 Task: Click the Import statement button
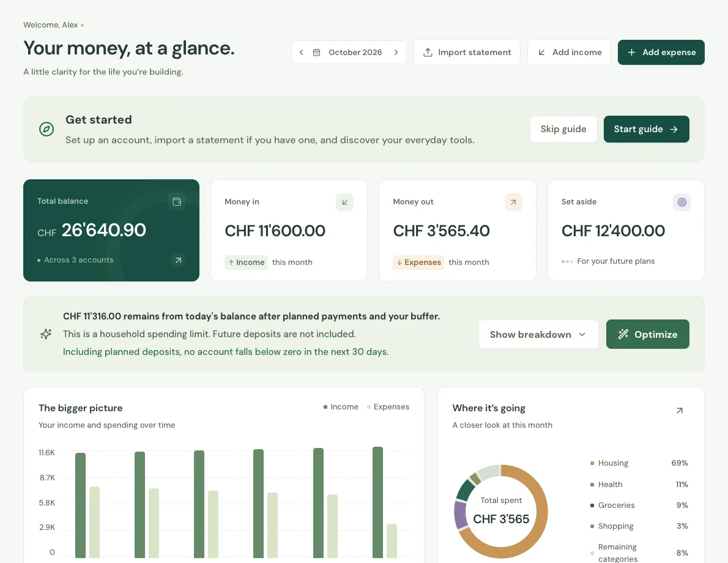click(x=467, y=53)
